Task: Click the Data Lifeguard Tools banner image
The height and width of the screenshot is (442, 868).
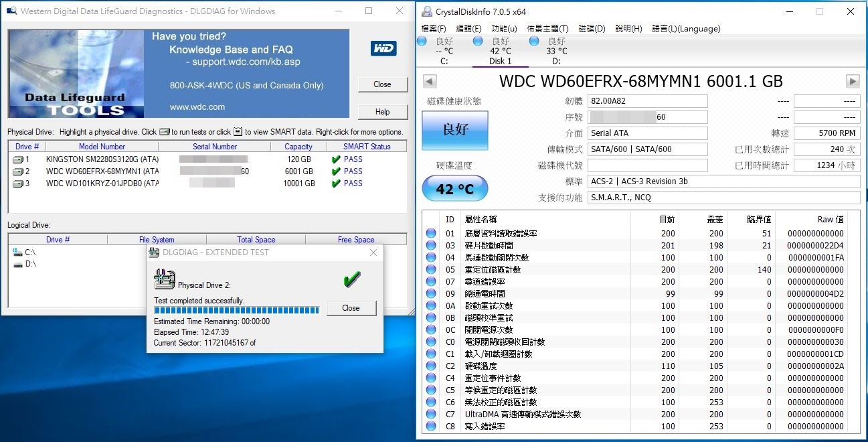Action: [x=179, y=74]
